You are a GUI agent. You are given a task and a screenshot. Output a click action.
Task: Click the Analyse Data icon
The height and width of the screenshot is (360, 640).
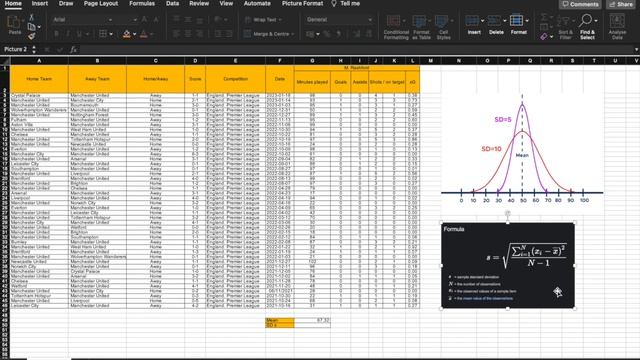click(617, 20)
